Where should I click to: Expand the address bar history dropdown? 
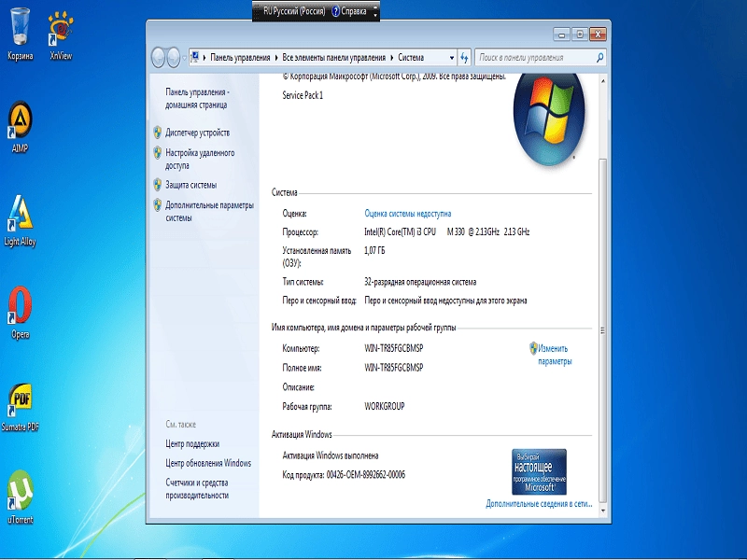coord(452,58)
